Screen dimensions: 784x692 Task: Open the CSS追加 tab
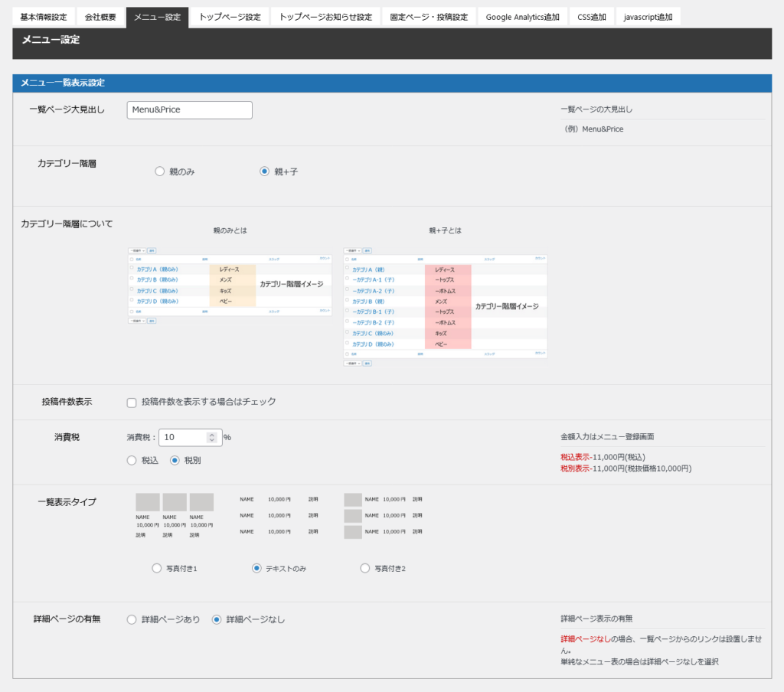click(590, 17)
